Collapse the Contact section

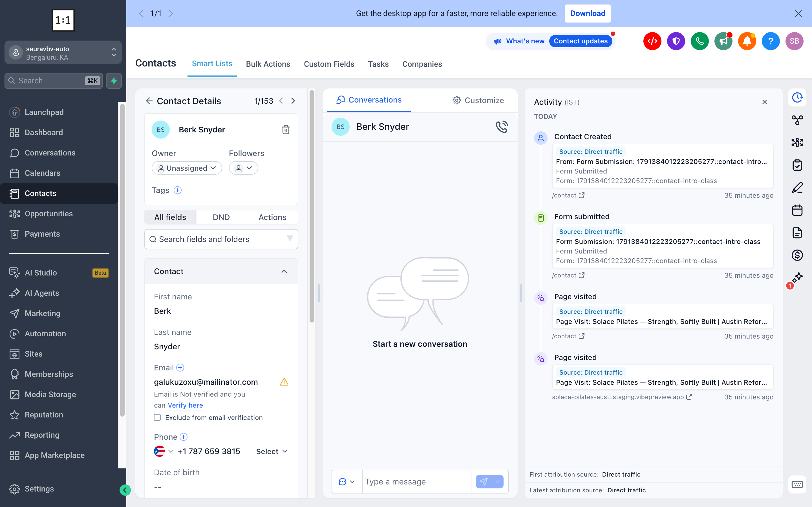pos(284,271)
